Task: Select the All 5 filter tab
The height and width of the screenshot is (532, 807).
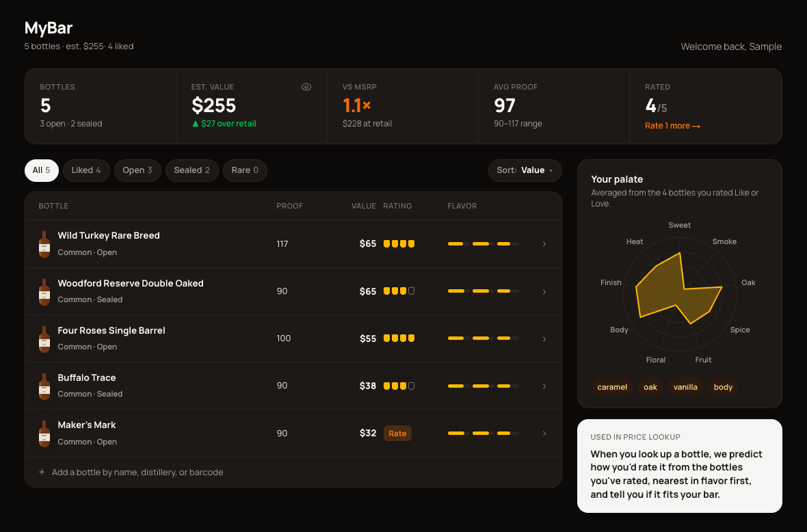Action: [42, 170]
